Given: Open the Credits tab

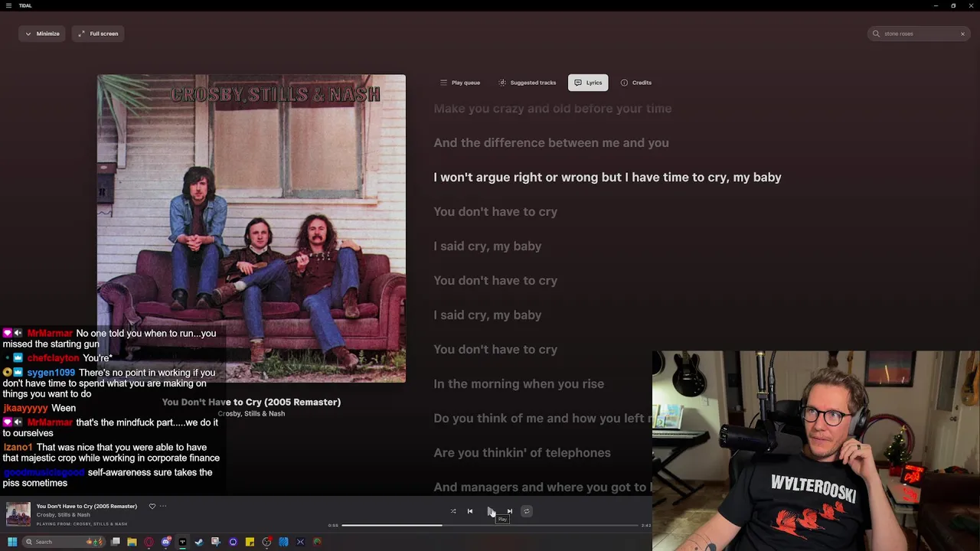Looking at the screenshot, I should tap(635, 83).
